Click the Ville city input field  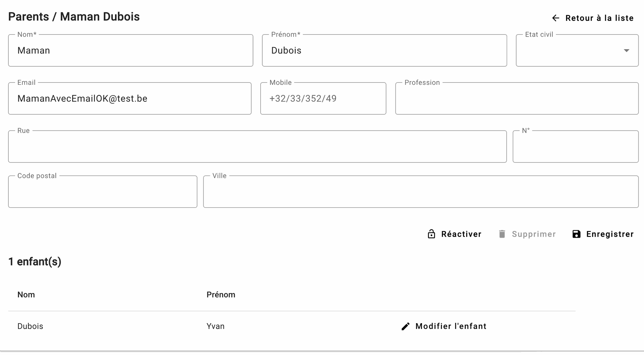tap(421, 192)
